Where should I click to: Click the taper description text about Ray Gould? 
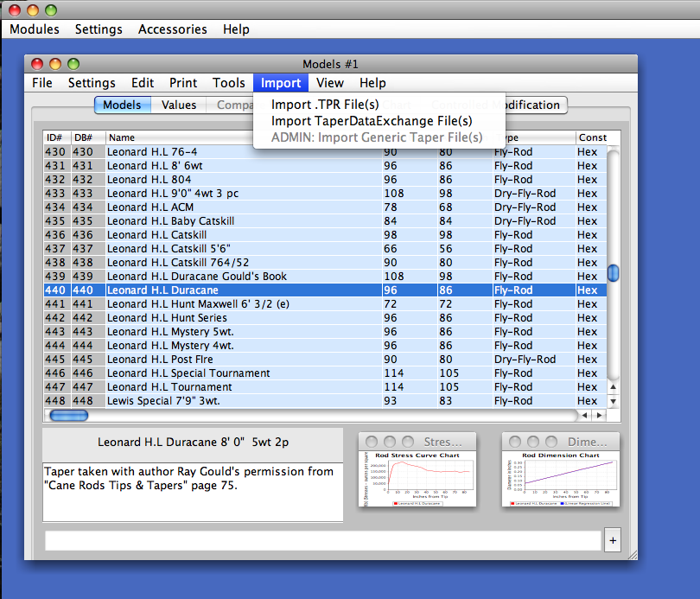[x=189, y=479]
